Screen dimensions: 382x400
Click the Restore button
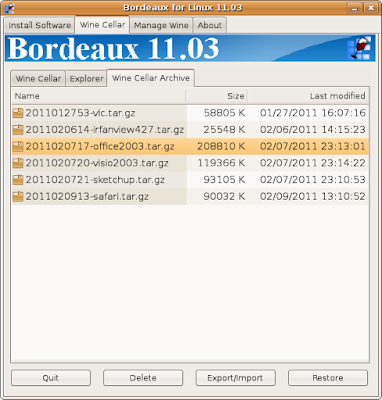328,378
